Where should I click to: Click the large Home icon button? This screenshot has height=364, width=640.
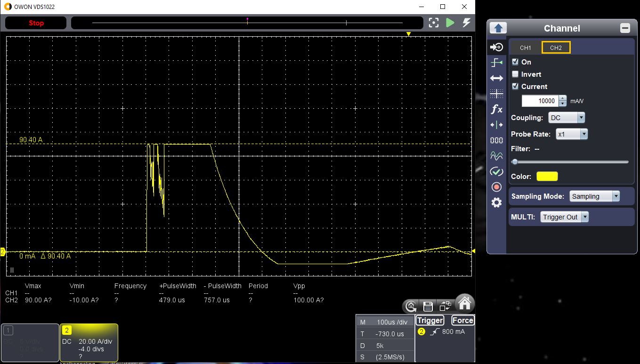(x=464, y=303)
